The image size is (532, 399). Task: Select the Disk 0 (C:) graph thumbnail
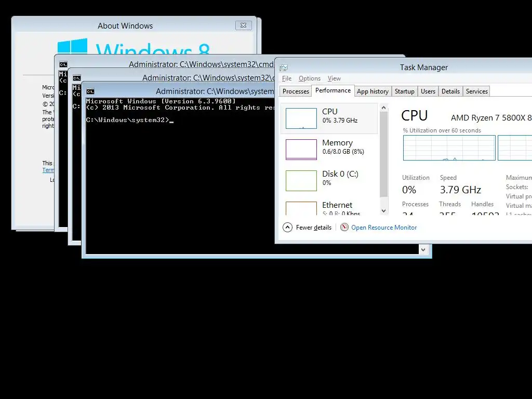(301, 180)
